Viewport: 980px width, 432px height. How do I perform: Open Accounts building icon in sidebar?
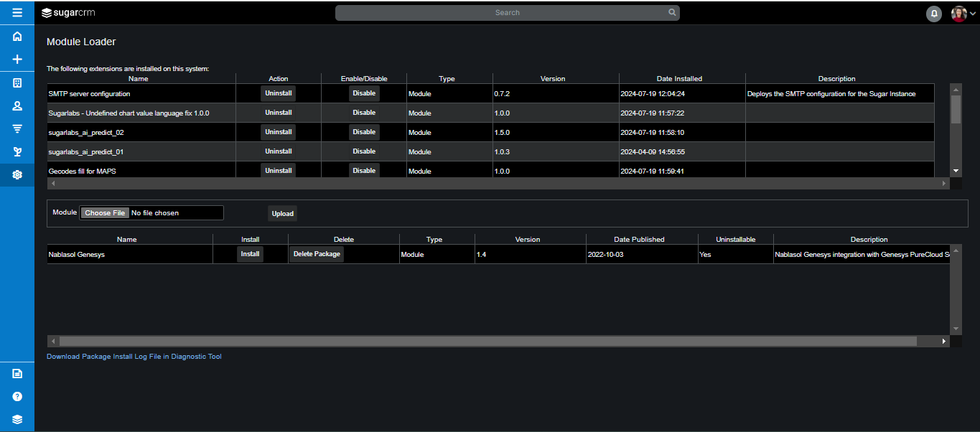point(17,83)
